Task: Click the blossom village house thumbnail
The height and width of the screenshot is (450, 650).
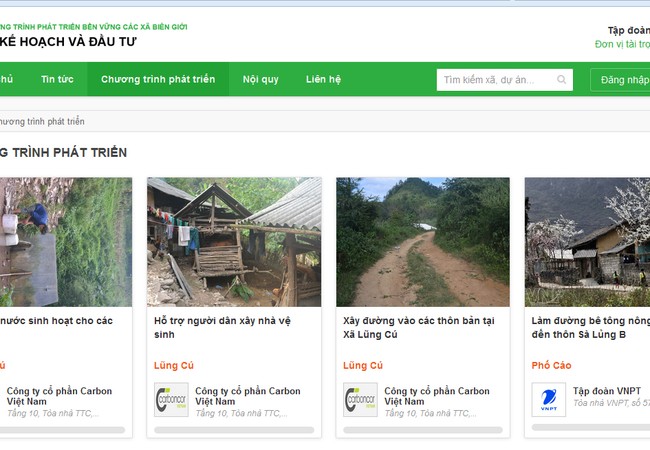Action: (587, 242)
